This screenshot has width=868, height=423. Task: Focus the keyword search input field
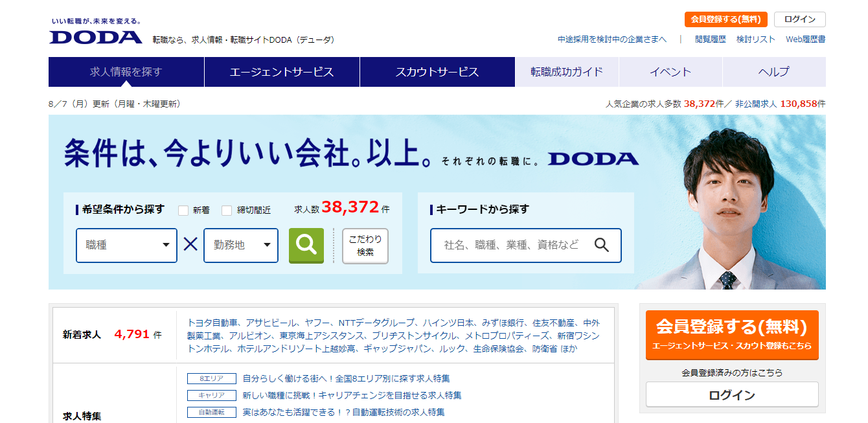pyautogui.click(x=512, y=246)
